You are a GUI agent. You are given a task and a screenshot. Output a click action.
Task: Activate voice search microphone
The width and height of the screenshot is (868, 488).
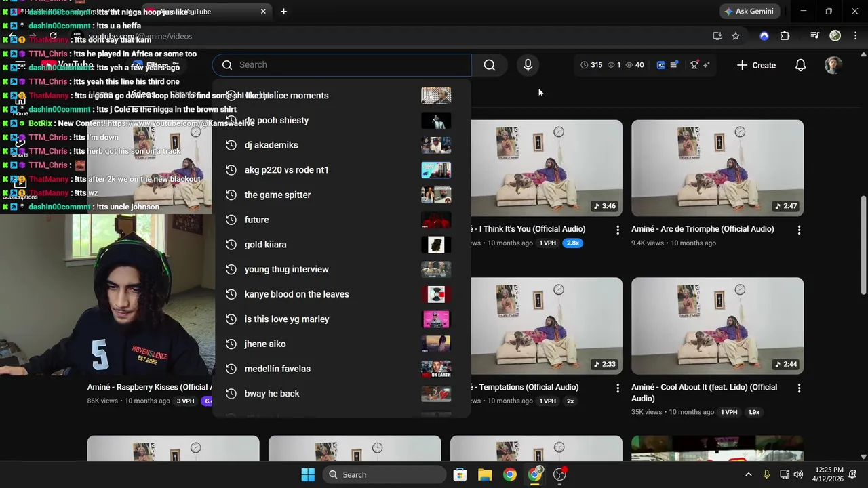pos(528,65)
